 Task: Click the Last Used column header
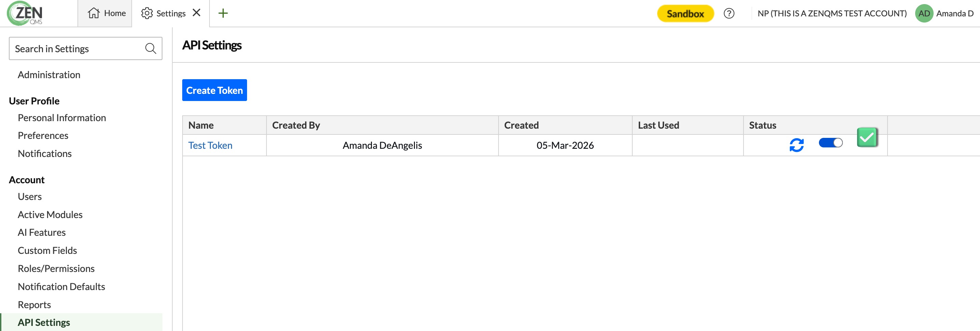pos(688,125)
